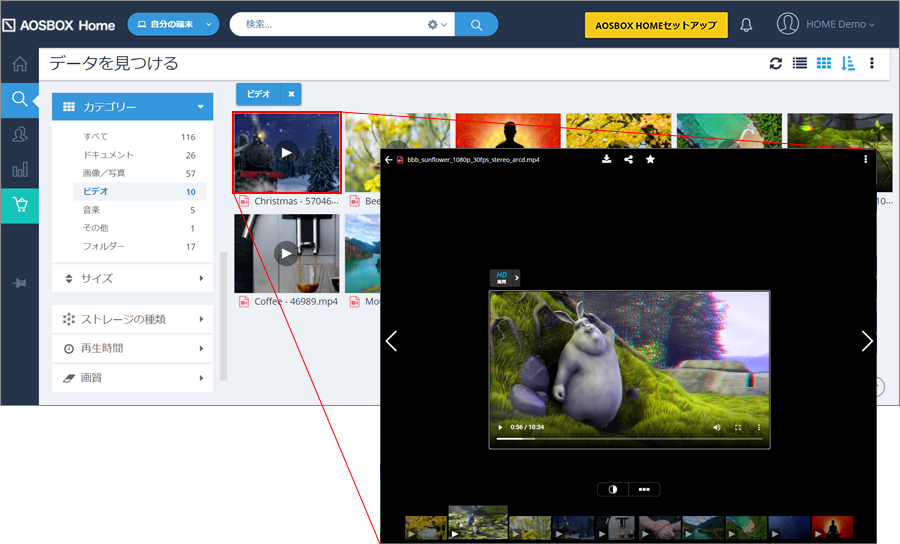The width and height of the screenshot is (900, 544).
Task: Open the HOME Demo user menu
Action: (826, 24)
